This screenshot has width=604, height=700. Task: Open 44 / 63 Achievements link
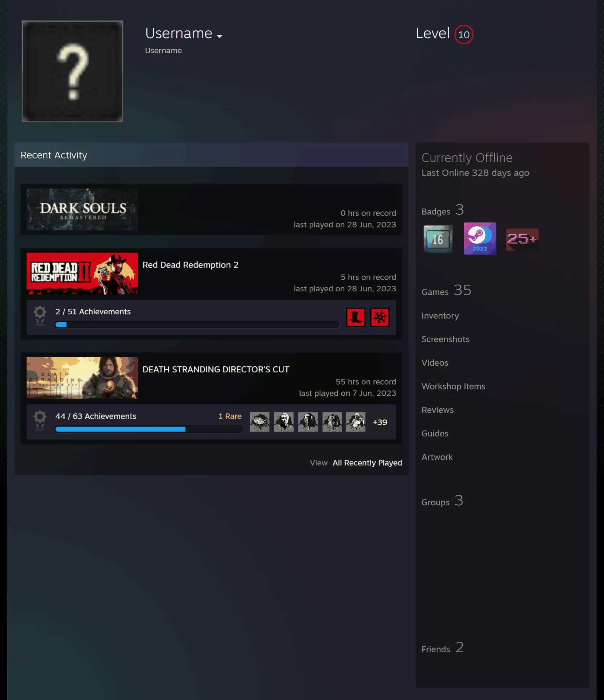click(x=96, y=416)
